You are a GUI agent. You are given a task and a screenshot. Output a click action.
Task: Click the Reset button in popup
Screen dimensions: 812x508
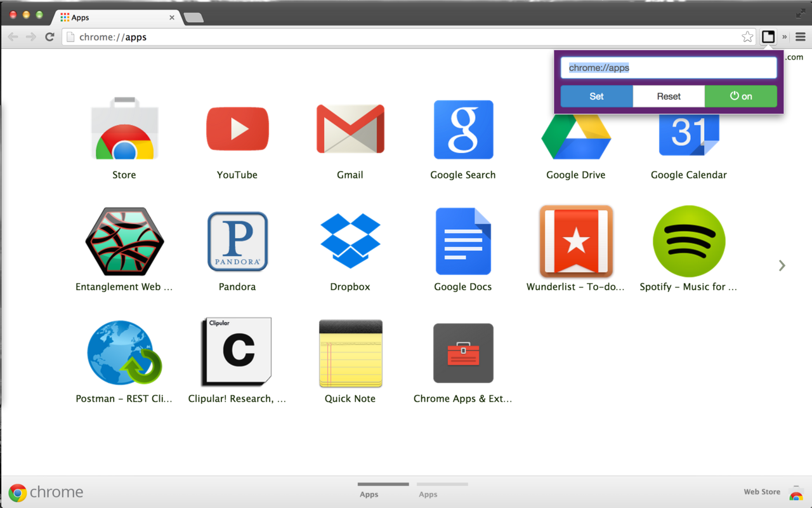(x=669, y=97)
